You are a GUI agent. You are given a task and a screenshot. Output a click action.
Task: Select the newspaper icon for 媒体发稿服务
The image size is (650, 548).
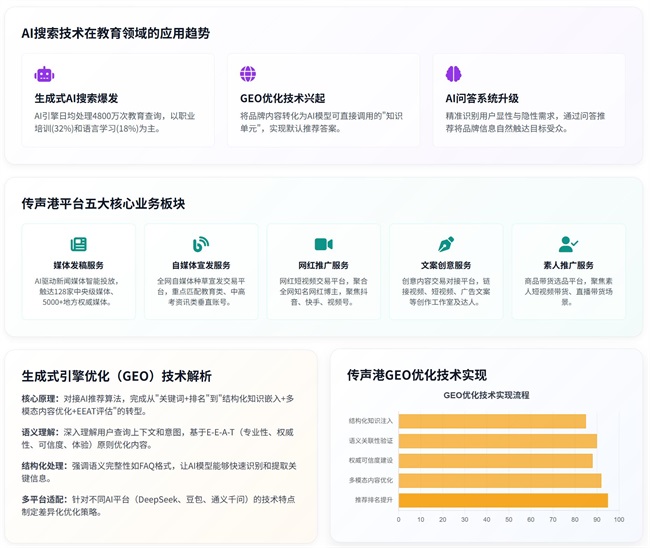79,244
